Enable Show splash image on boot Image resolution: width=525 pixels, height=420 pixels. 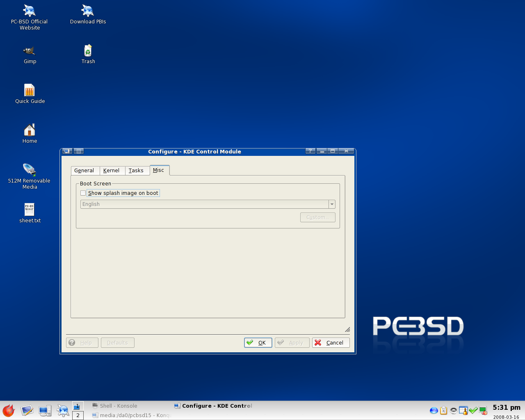coord(83,193)
